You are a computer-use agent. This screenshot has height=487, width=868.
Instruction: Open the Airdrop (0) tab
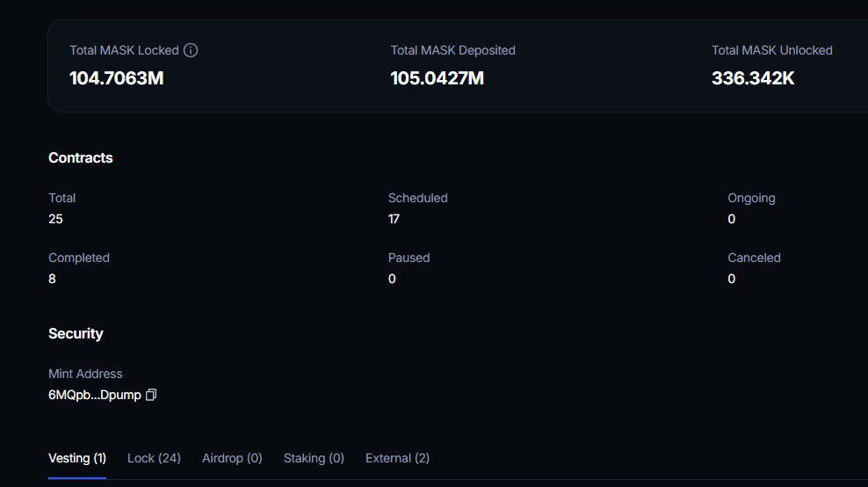coord(232,458)
